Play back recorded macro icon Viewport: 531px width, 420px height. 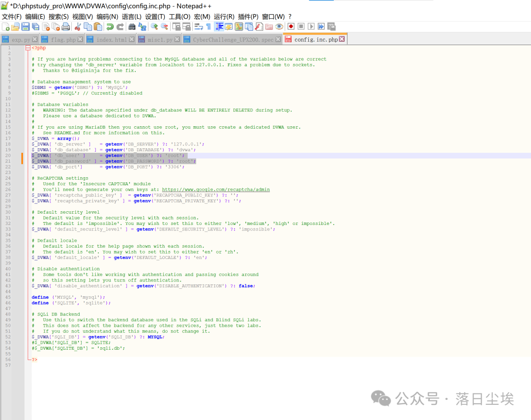(311, 27)
